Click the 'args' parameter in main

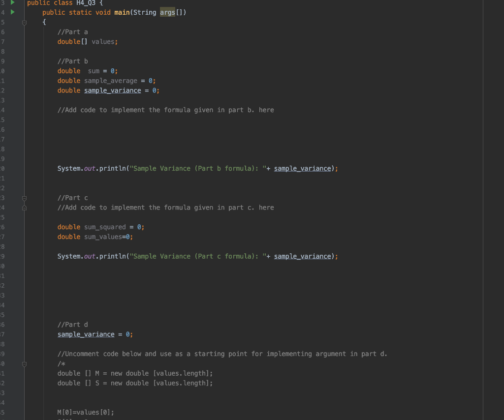pos(167,12)
